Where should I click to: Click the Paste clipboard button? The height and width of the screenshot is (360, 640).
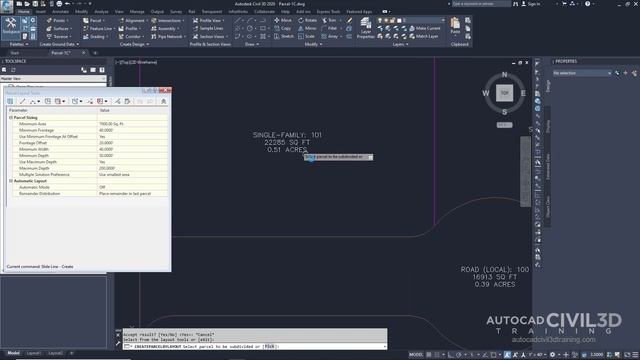455,26
